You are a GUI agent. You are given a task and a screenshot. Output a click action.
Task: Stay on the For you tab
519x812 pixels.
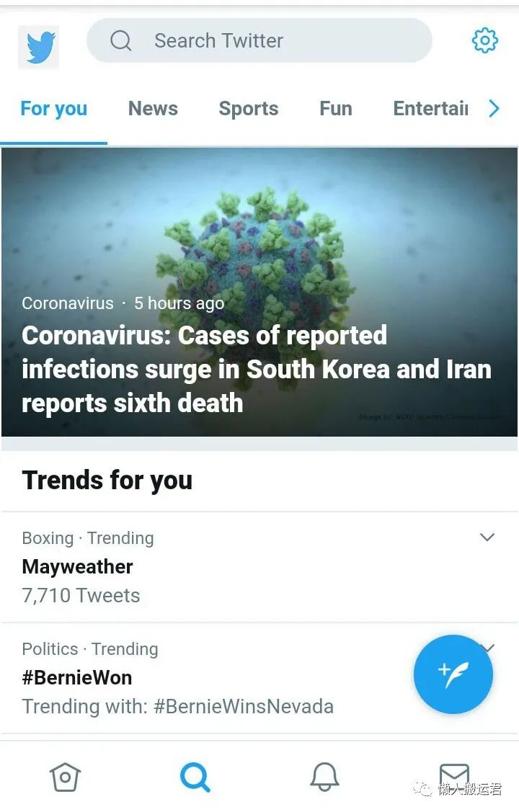point(53,108)
